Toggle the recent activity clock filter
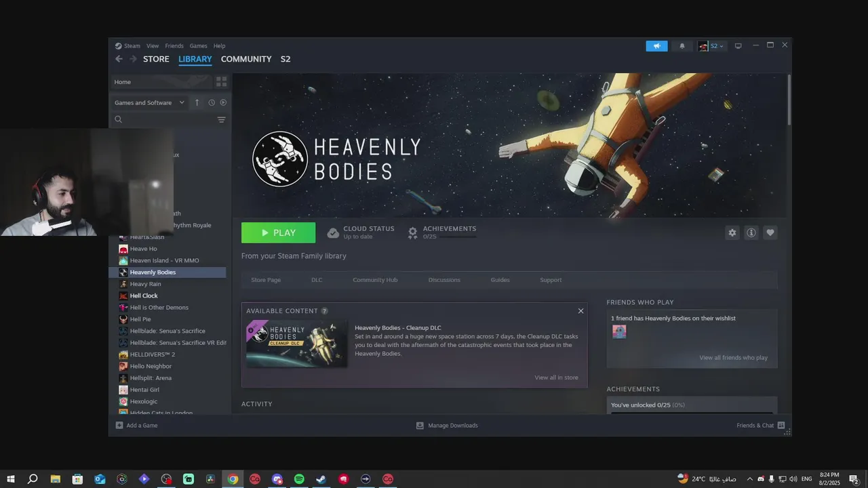The height and width of the screenshot is (488, 868). (212, 102)
